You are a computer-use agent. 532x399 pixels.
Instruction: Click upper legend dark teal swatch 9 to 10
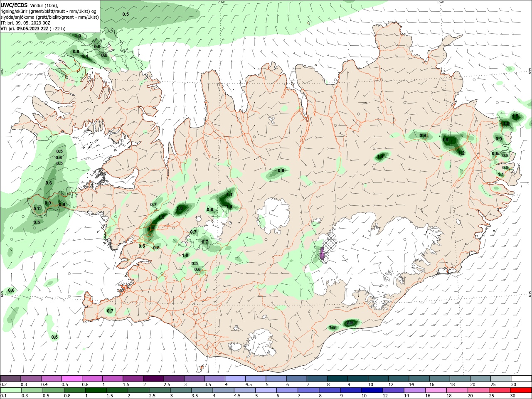click(357, 378)
